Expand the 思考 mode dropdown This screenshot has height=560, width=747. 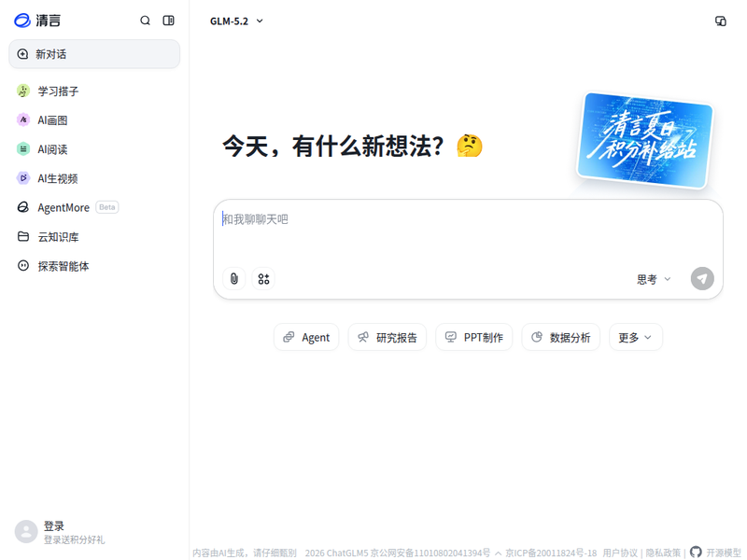pos(654,279)
